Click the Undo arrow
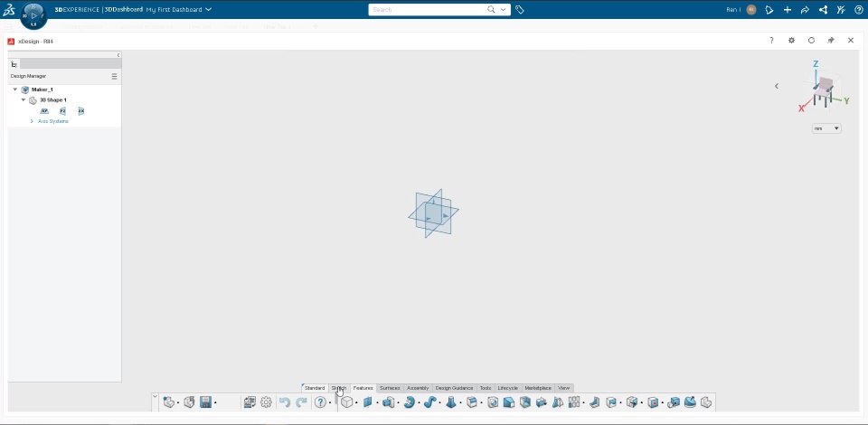The height and width of the screenshot is (425, 868). click(x=285, y=402)
